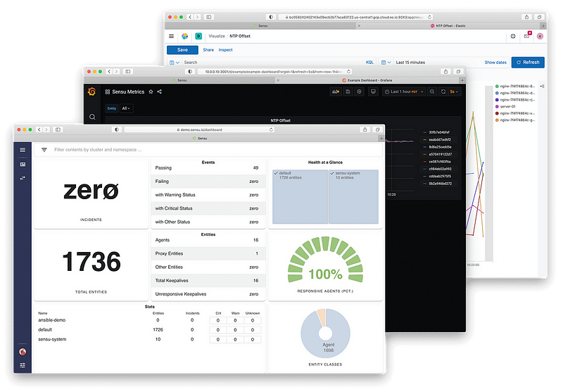Cycle view mode monitor icon in Grafana
The height and width of the screenshot is (392, 563).
coord(374,92)
